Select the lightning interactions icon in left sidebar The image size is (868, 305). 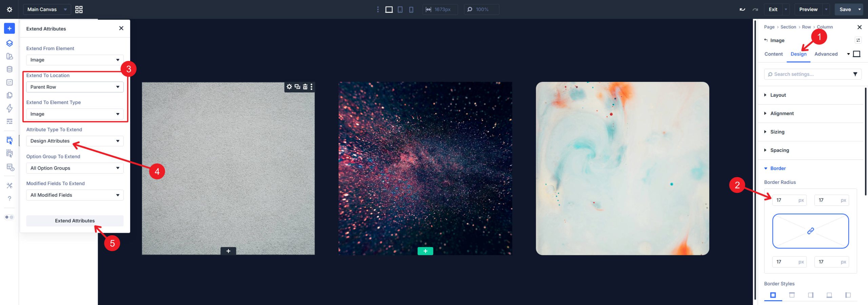9,108
